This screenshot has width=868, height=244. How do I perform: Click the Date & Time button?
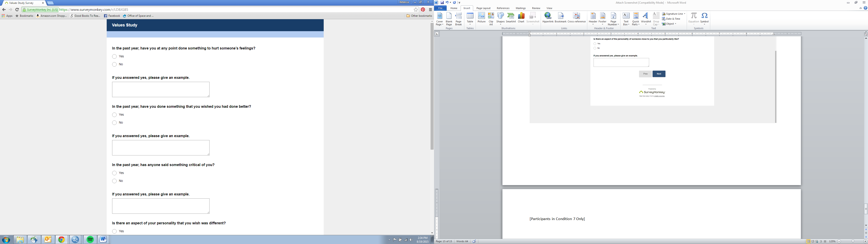[671, 19]
